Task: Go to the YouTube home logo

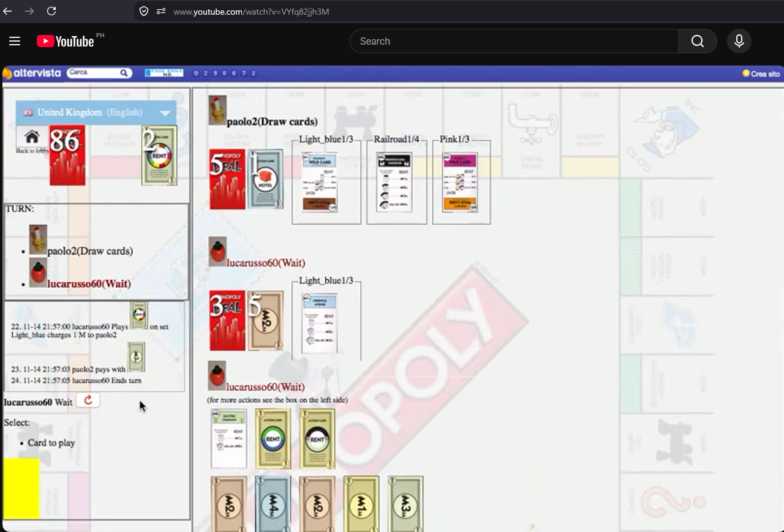Action: click(x=66, y=41)
